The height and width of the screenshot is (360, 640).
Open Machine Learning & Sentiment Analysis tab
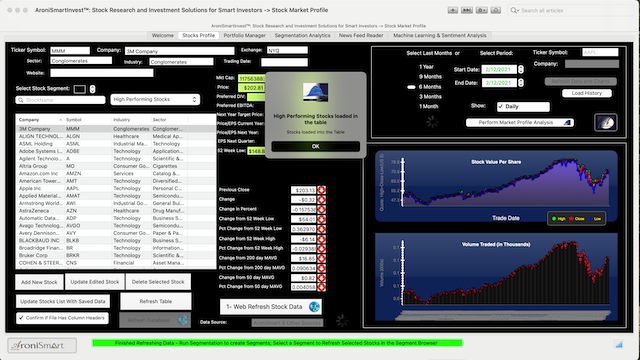point(440,36)
